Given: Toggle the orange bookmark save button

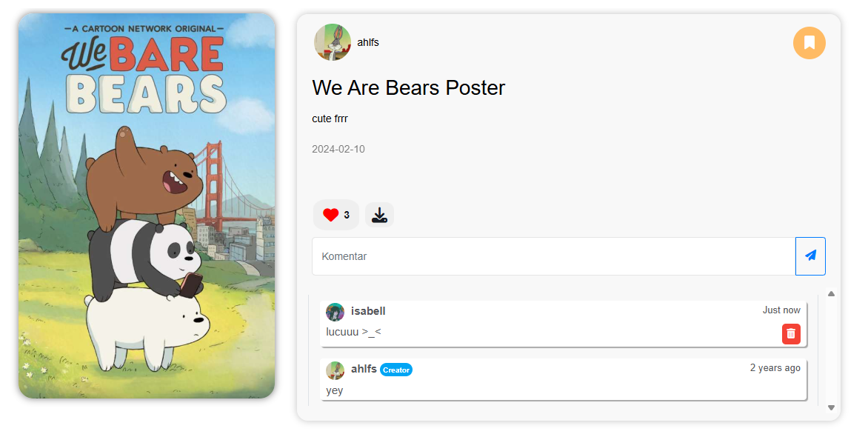Looking at the screenshot, I should coord(809,42).
